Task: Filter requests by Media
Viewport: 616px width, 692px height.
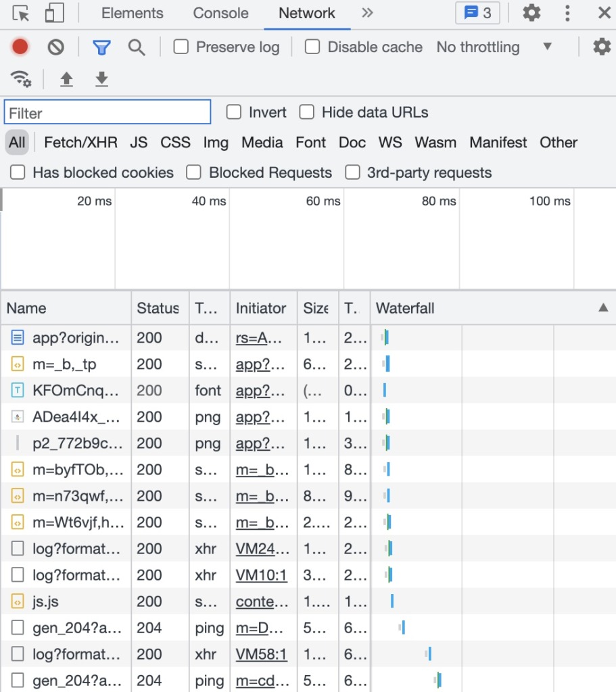Action: point(262,143)
